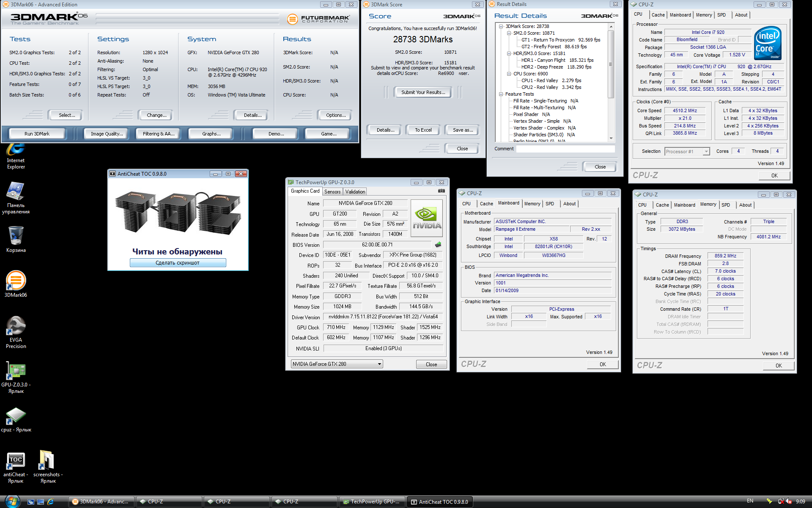Collapse the 3DMark Score tree node
This screenshot has width=812, height=508.
501,26
